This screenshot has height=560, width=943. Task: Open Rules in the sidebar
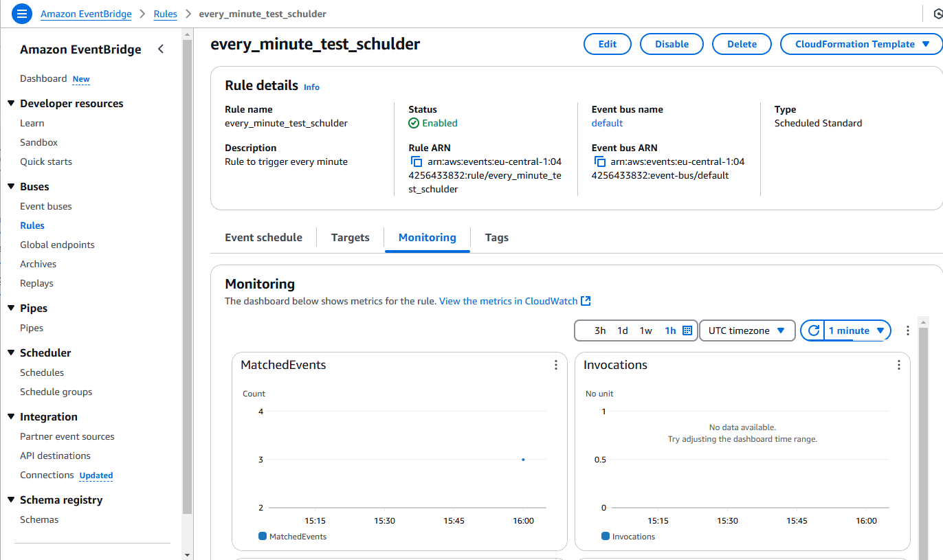(x=32, y=225)
